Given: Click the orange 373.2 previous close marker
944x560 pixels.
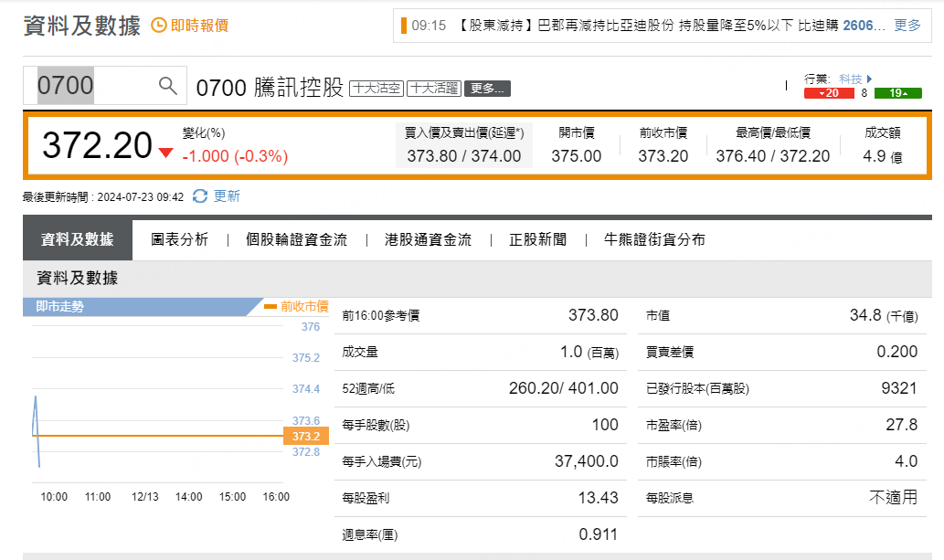Looking at the screenshot, I should coord(306,436).
